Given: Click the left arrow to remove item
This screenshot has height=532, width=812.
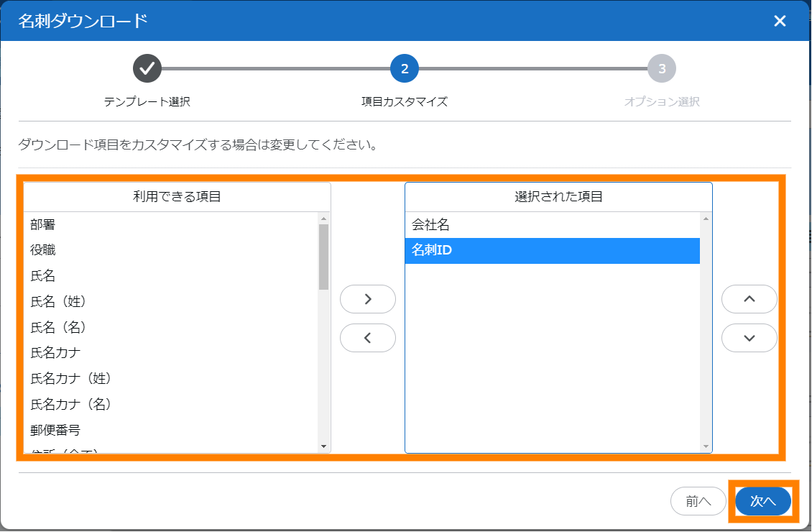Looking at the screenshot, I should pyautogui.click(x=367, y=338).
